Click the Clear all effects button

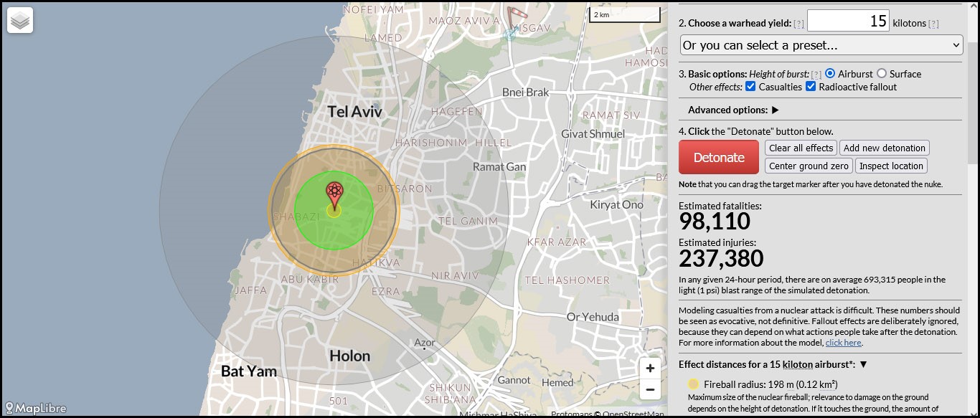pyautogui.click(x=801, y=148)
